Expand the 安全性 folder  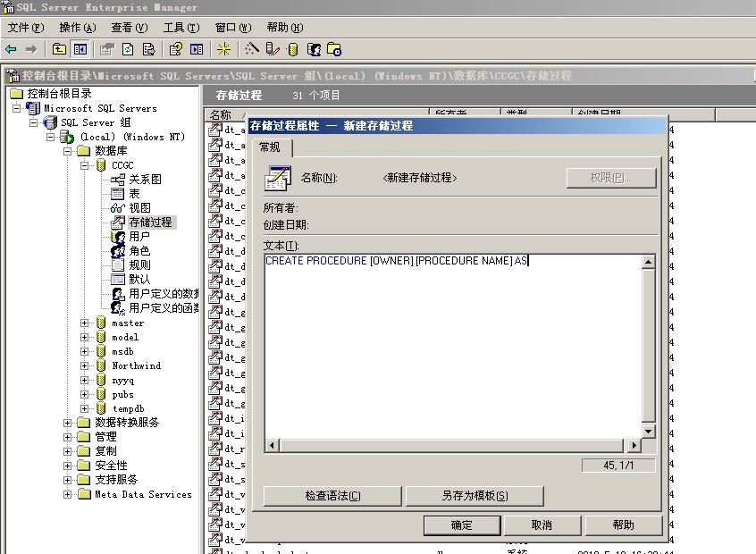(67, 466)
